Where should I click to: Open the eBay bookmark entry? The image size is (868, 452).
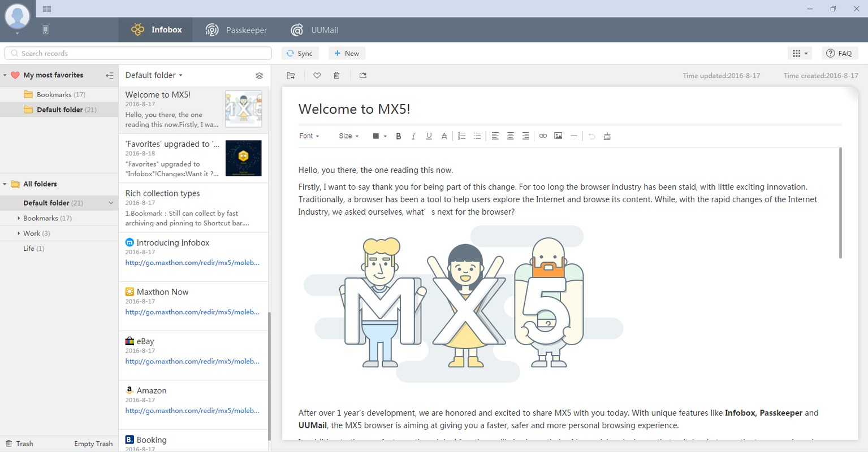pos(193,356)
